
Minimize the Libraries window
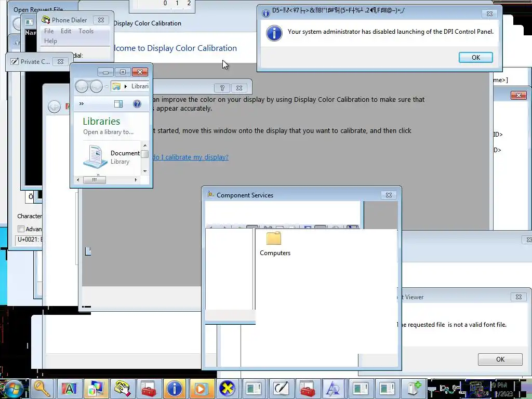coord(105,72)
